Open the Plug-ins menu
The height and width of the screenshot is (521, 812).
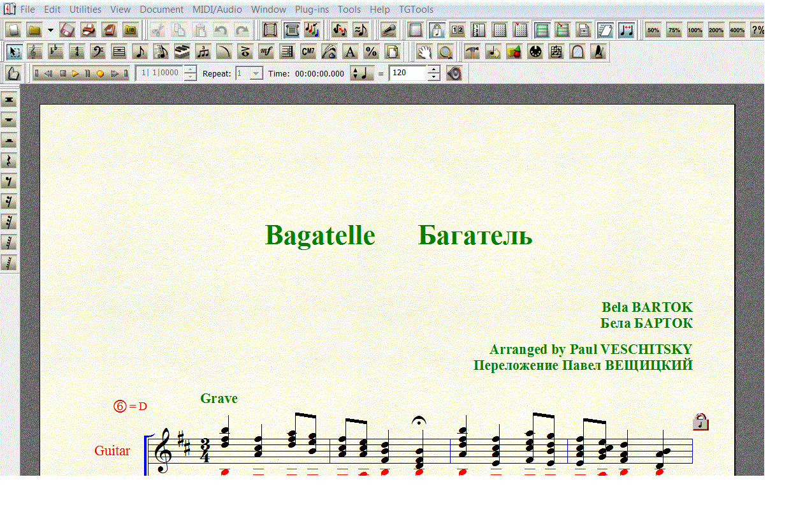(312, 10)
